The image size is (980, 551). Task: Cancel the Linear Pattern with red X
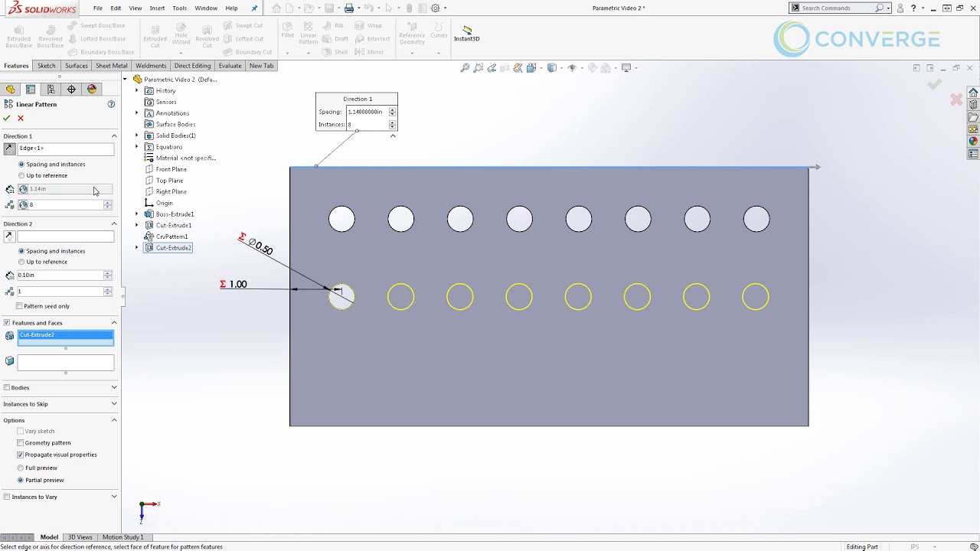coord(21,118)
